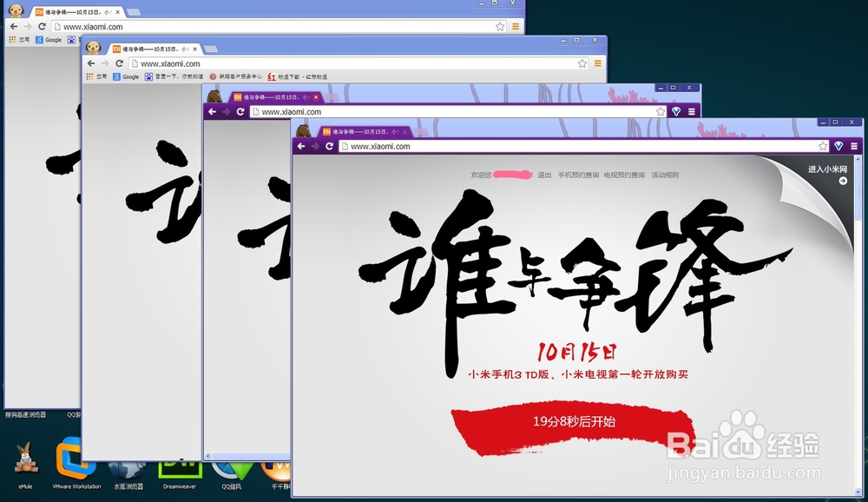Select the 谁与争锋 tab in front window
This screenshot has height=502, width=868.
pos(365,132)
